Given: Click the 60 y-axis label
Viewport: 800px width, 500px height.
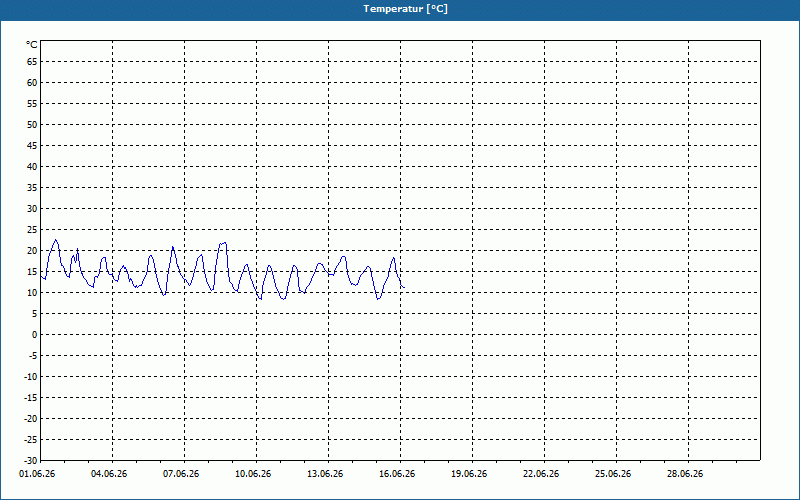Looking at the screenshot, I should tap(32, 83).
